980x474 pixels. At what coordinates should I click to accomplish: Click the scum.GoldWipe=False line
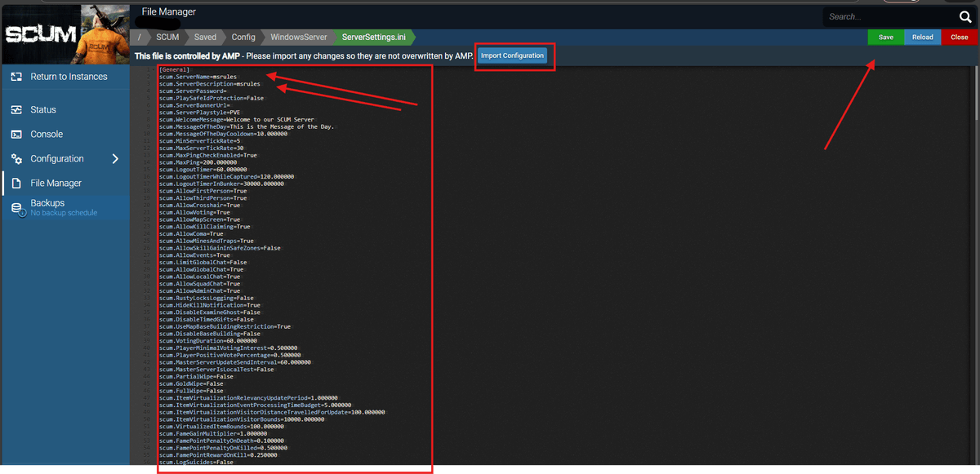coord(191,383)
